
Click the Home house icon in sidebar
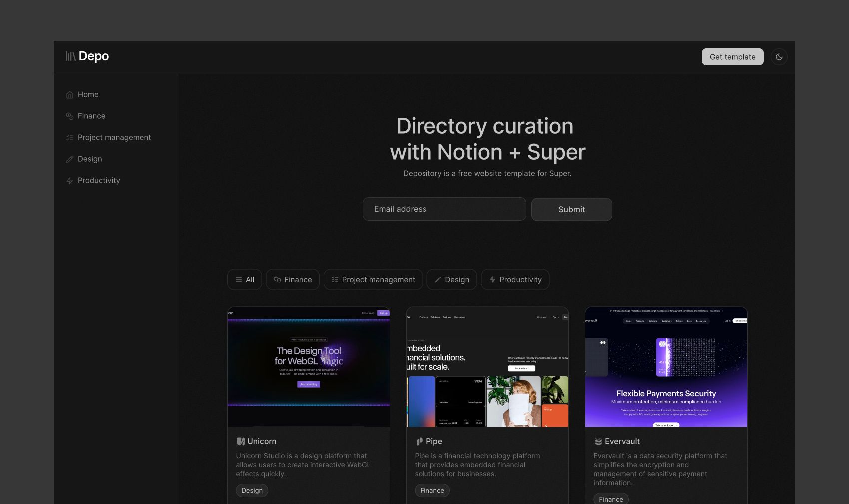(x=70, y=95)
